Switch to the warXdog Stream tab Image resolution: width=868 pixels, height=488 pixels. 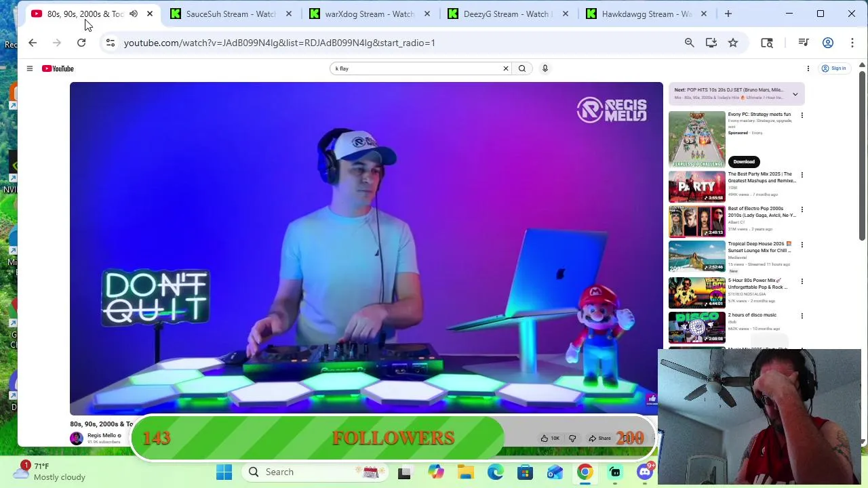[x=369, y=14]
